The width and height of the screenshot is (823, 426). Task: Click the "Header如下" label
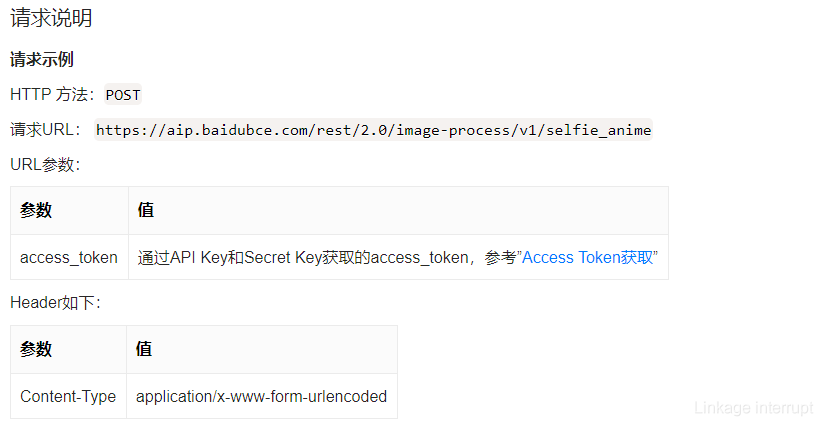[55, 302]
